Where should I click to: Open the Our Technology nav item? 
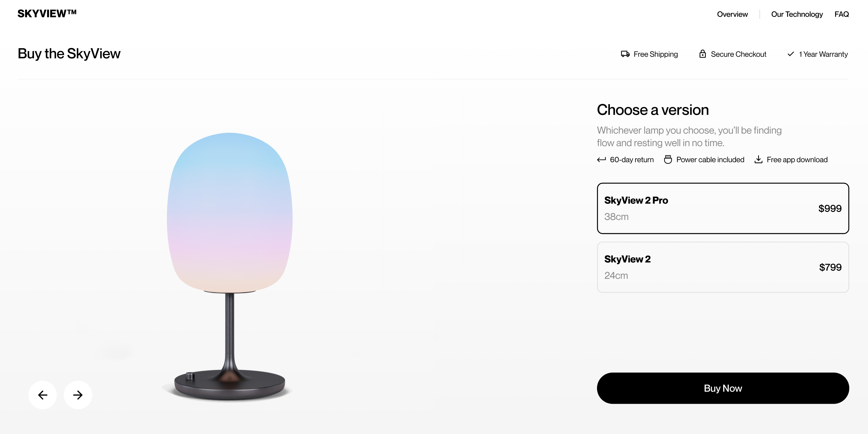tap(797, 14)
